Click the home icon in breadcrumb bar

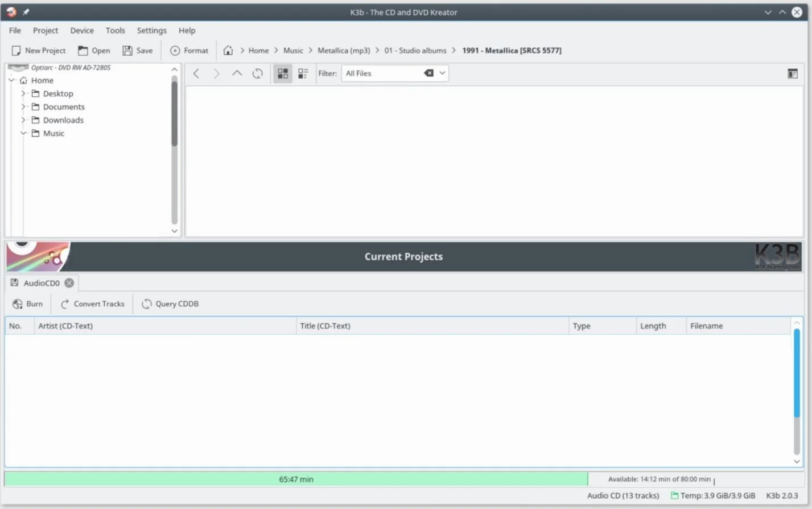click(228, 51)
